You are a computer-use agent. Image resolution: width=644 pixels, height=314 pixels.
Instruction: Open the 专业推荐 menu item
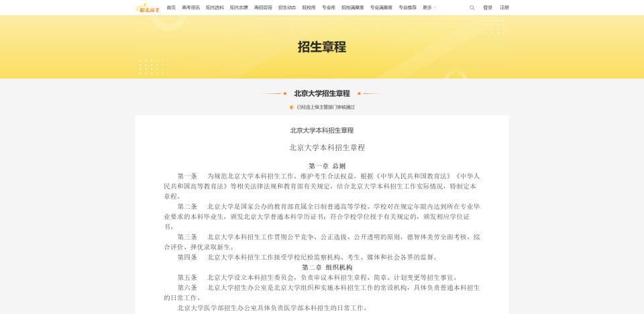407,7
